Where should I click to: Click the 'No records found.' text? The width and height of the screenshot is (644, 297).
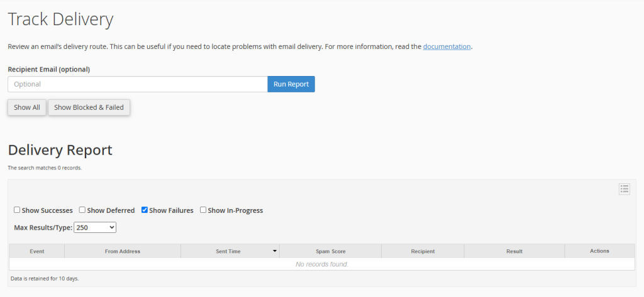pos(322,264)
